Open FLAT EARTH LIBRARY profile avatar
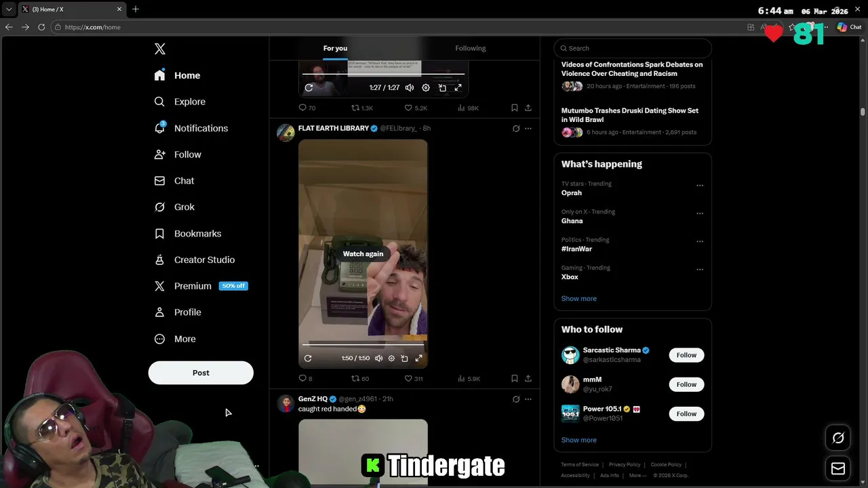This screenshot has height=488, width=868. (x=285, y=132)
